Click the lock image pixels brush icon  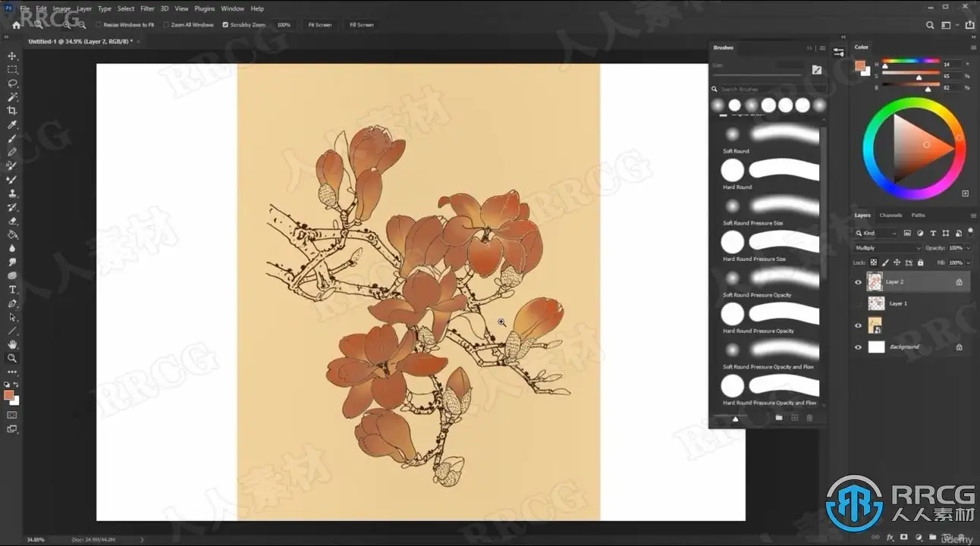click(x=885, y=262)
